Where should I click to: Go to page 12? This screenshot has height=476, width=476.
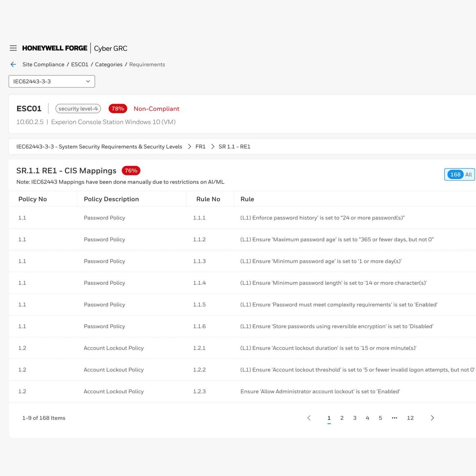[x=410, y=418]
